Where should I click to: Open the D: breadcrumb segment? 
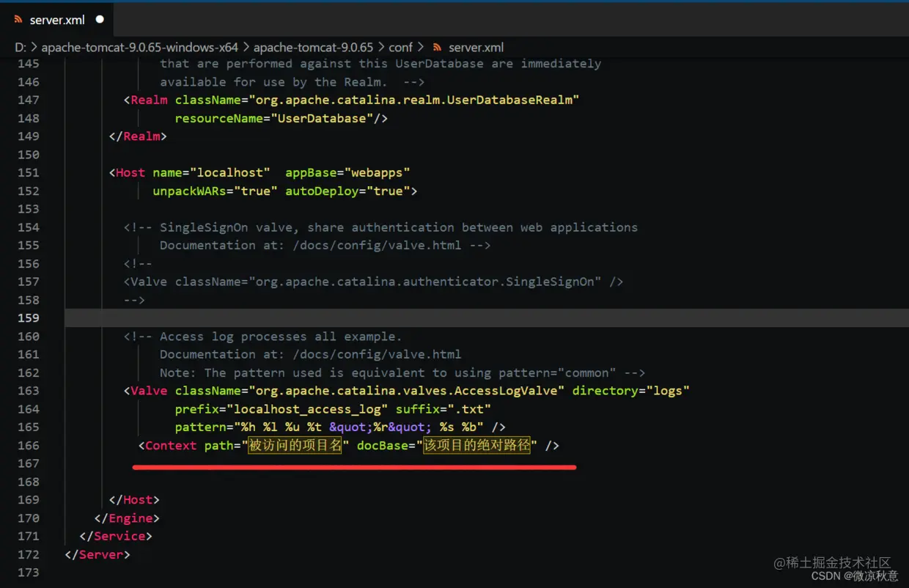21,47
